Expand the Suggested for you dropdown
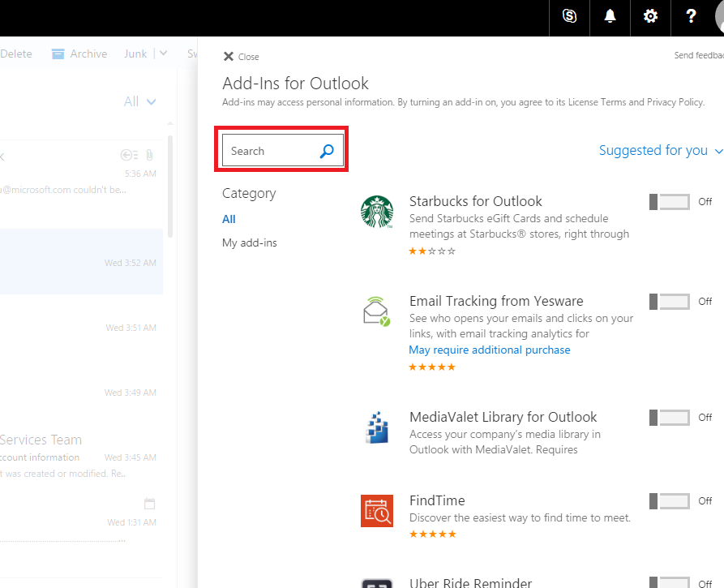Image resolution: width=724 pixels, height=588 pixels. pyautogui.click(x=661, y=151)
